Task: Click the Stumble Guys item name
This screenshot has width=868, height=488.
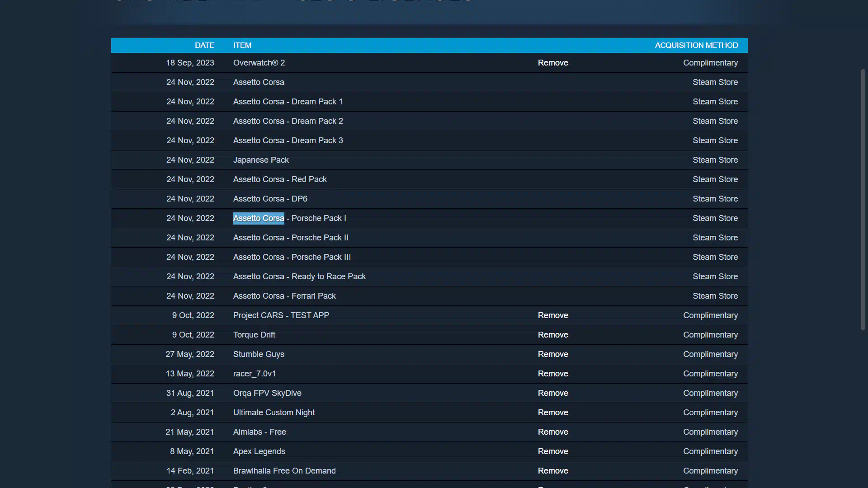Action: 259,354
